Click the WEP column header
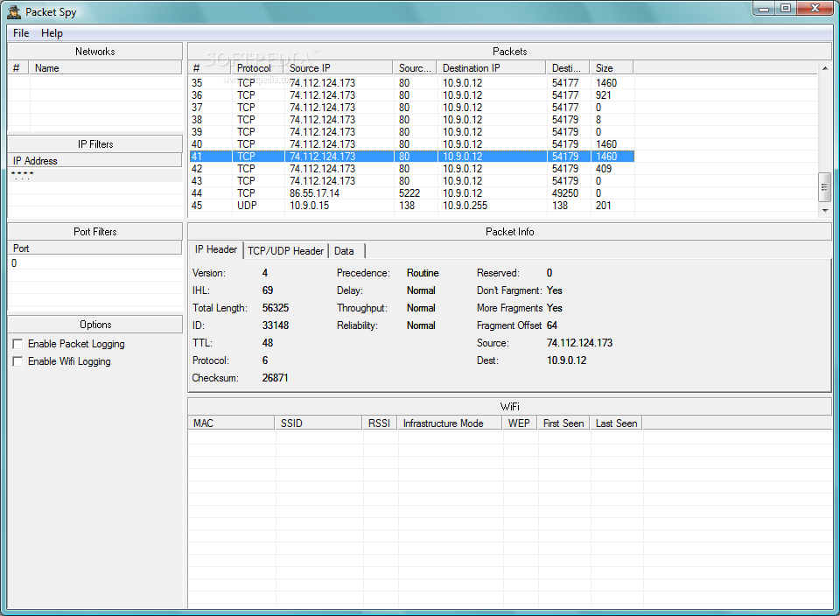Screen dimensions: 840x616 [x=520, y=423]
